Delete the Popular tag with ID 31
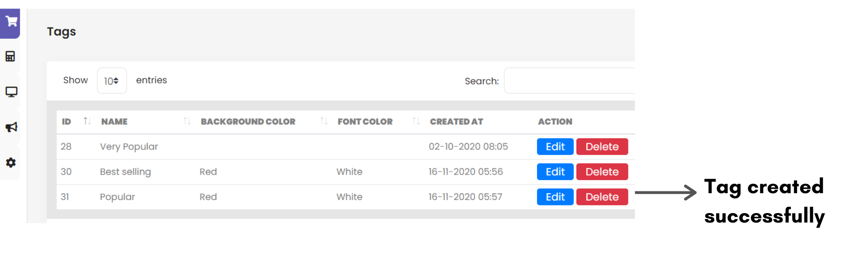 pyautogui.click(x=602, y=197)
